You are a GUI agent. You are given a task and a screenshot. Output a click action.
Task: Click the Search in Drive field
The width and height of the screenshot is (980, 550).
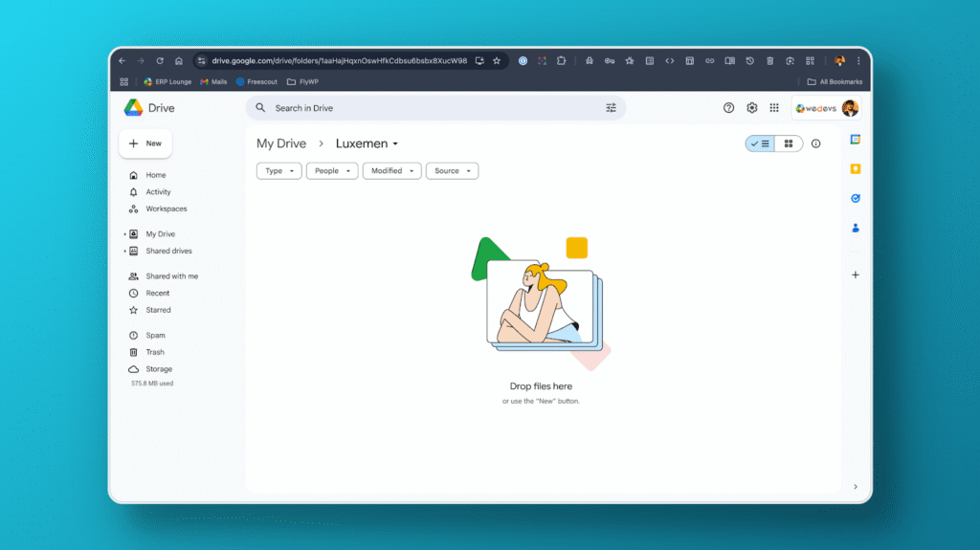(431, 108)
